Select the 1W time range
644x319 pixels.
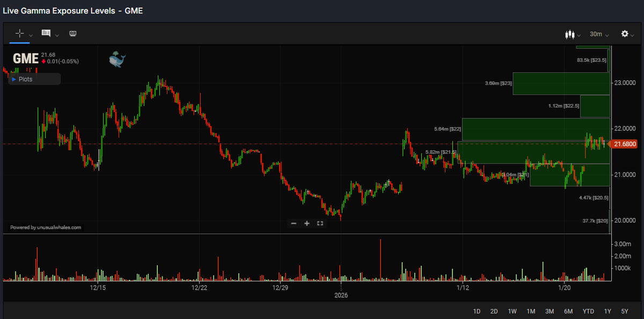513,311
